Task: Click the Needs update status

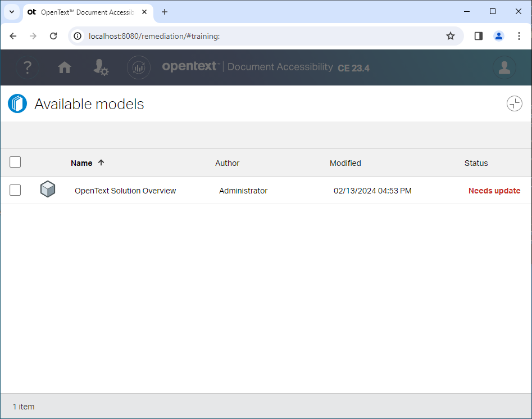Action: [x=494, y=191]
